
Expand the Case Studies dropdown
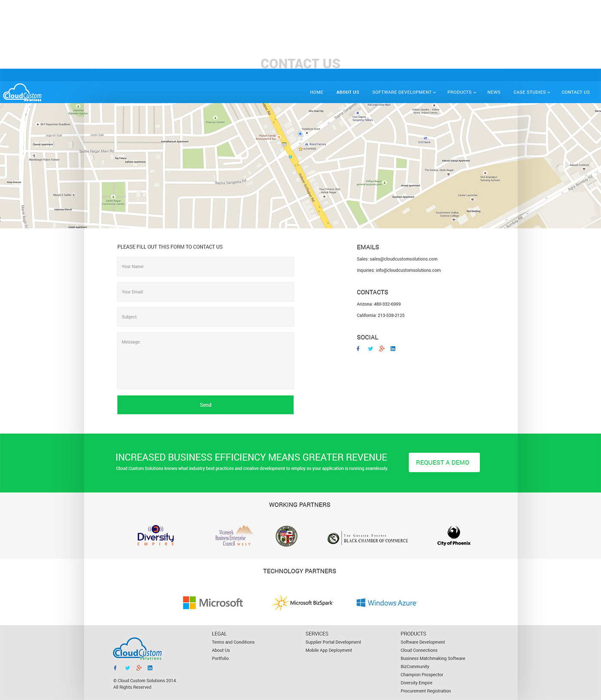(x=531, y=92)
